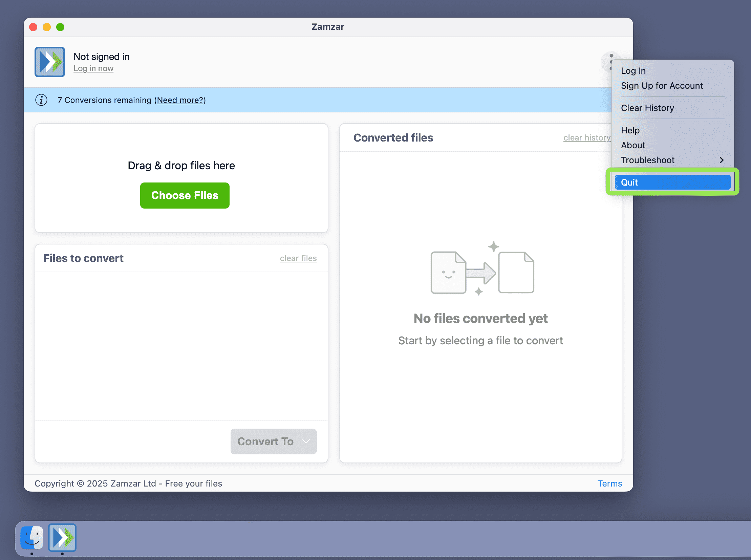
Task: Click the Zamzar logo in the header
Action: click(49, 62)
